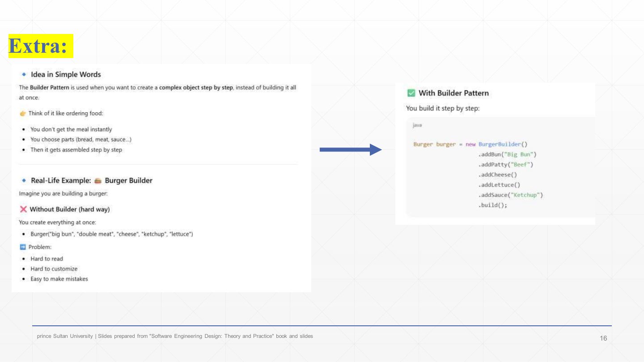Click the .addBun("Big Bun") code line
Viewport: 644px width, 362px height.
pyautogui.click(x=507, y=155)
